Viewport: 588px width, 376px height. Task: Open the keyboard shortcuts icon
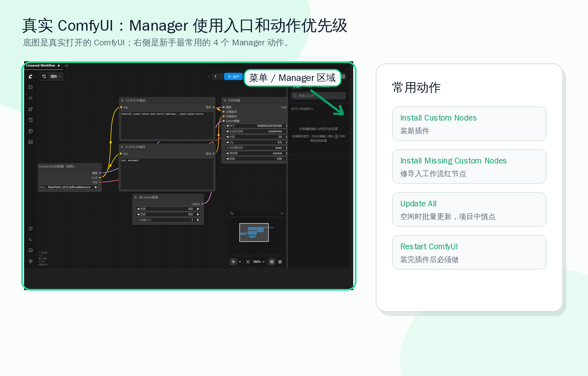[31, 250]
